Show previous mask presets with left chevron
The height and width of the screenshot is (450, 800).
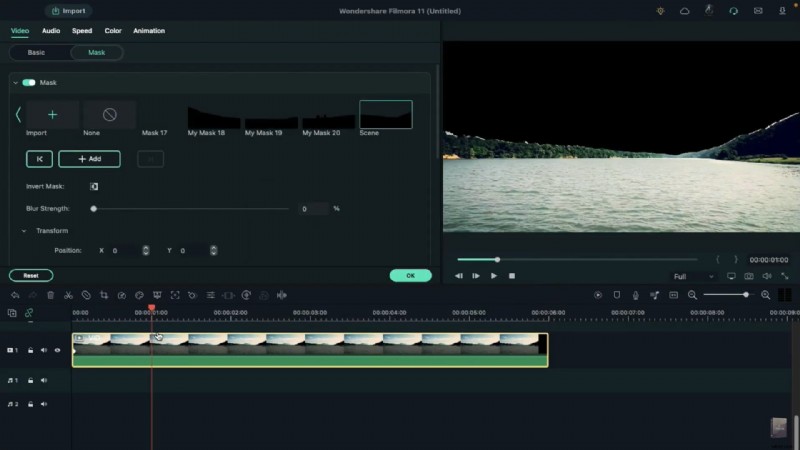18,115
